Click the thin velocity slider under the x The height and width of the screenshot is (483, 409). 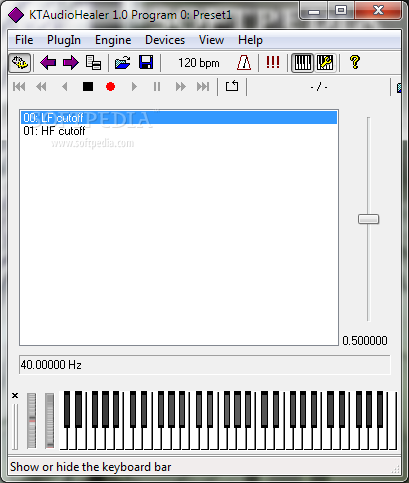(x=15, y=427)
